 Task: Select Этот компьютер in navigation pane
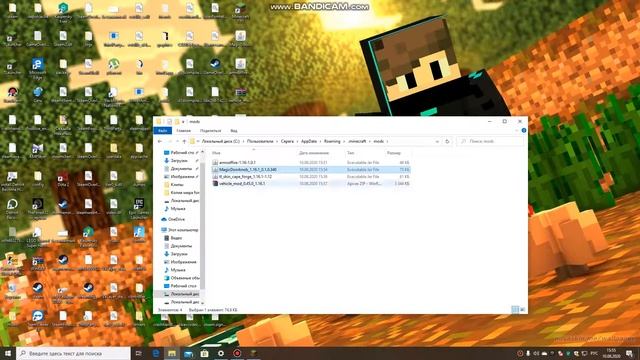[x=180, y=230]
